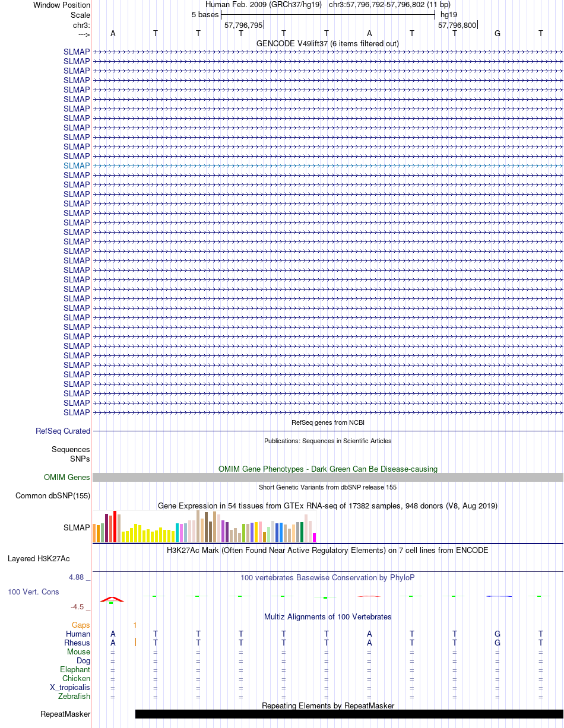Click the G base in the Rhesus alignment row

click(x=498, y=643)
